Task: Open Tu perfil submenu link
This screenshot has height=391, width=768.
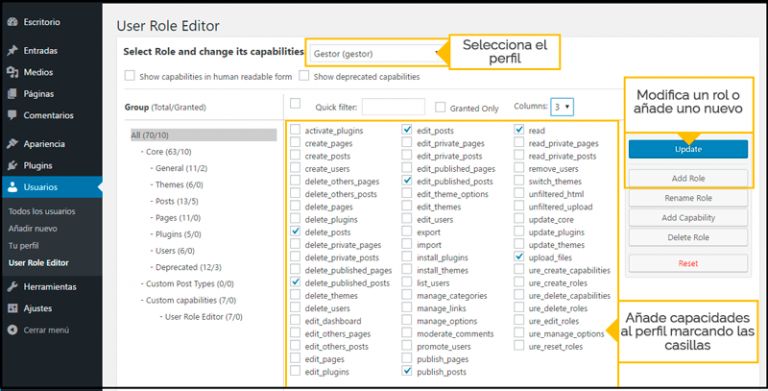Action: pyautogui.click(x=24, y=245)
